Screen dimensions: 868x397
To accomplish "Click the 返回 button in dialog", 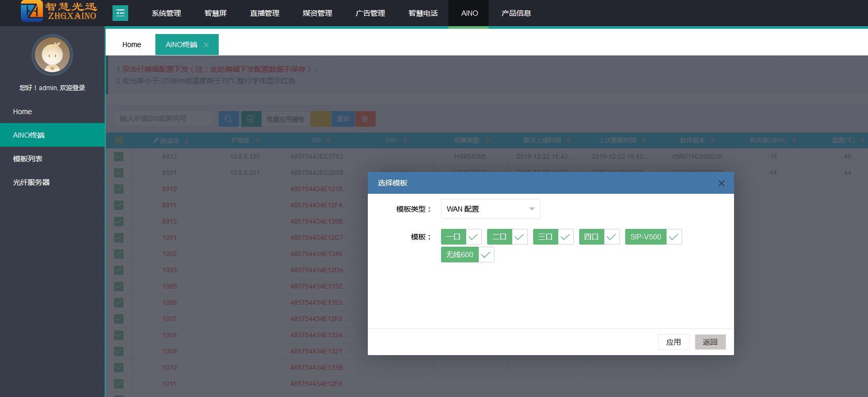I will (710, 342).
